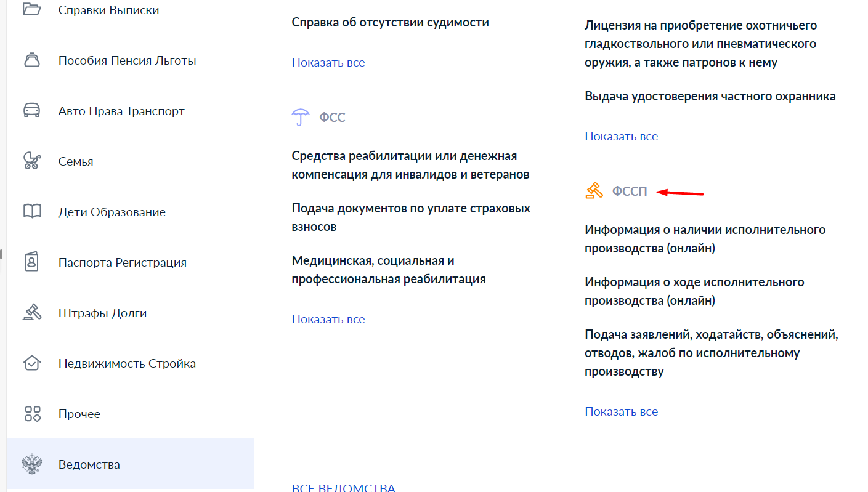This screenshot has height=492, width=868.
Task: Click the blue umbrella icon beside ФСС
Action: click(x=300, y=117)
